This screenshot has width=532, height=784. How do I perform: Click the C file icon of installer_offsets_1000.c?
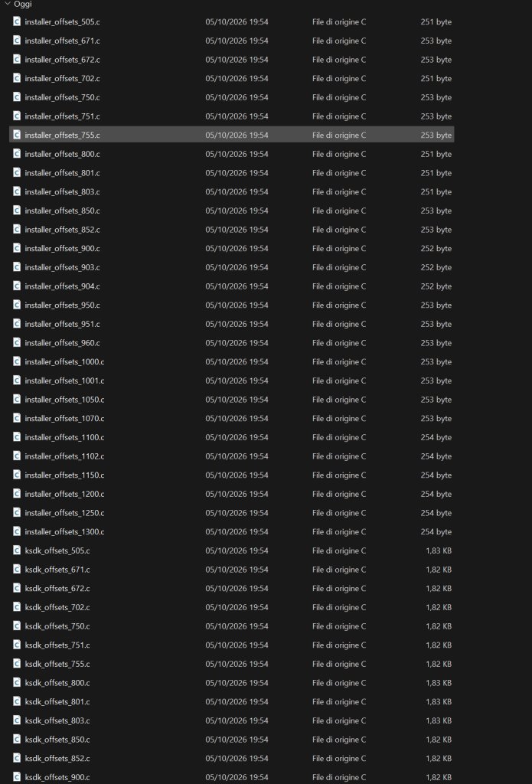(x=17, y=361)
